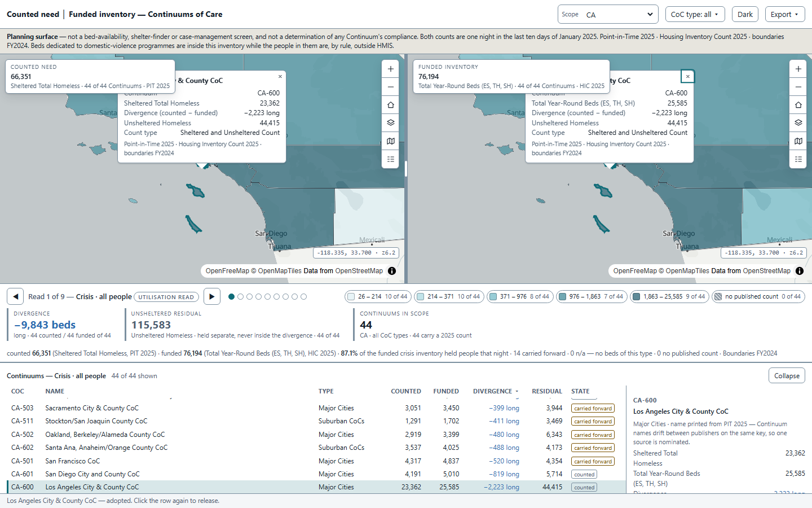The image size is (812, 508).
Task: Open the Scope dropdown
Action: tap(608, 14)
